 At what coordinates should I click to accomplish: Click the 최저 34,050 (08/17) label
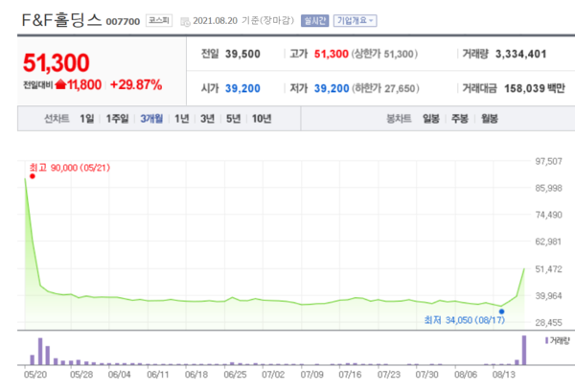465,320
